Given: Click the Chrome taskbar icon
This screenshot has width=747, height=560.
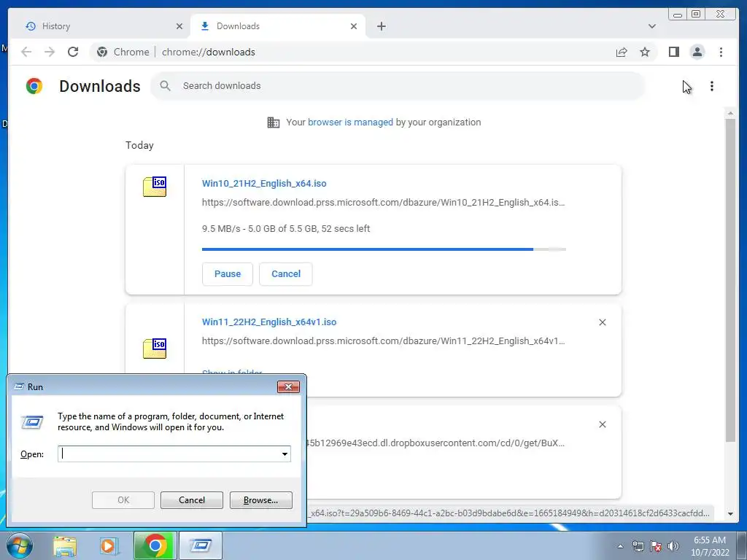Looking at the screenshot, I should click(155, 545).
